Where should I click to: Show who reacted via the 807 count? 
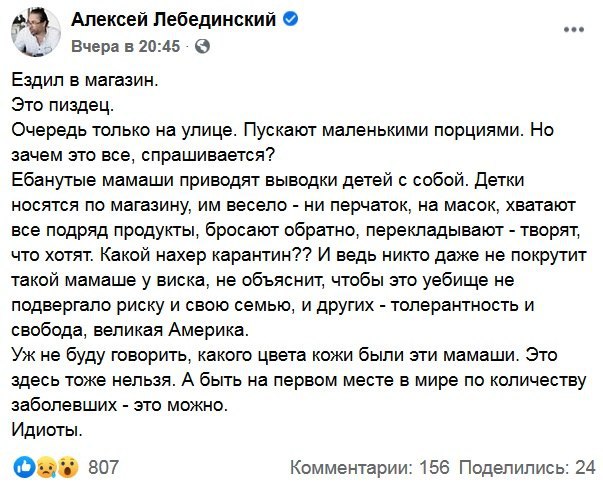pyautogui.click(x=104, y=466)
